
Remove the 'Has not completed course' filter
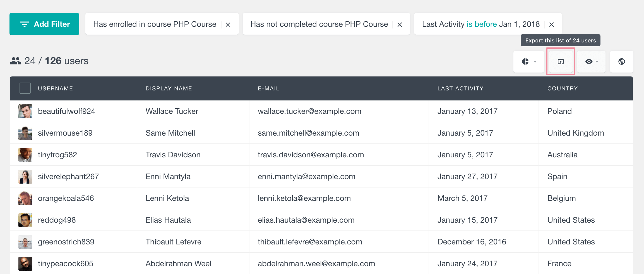tap(400, 25)
